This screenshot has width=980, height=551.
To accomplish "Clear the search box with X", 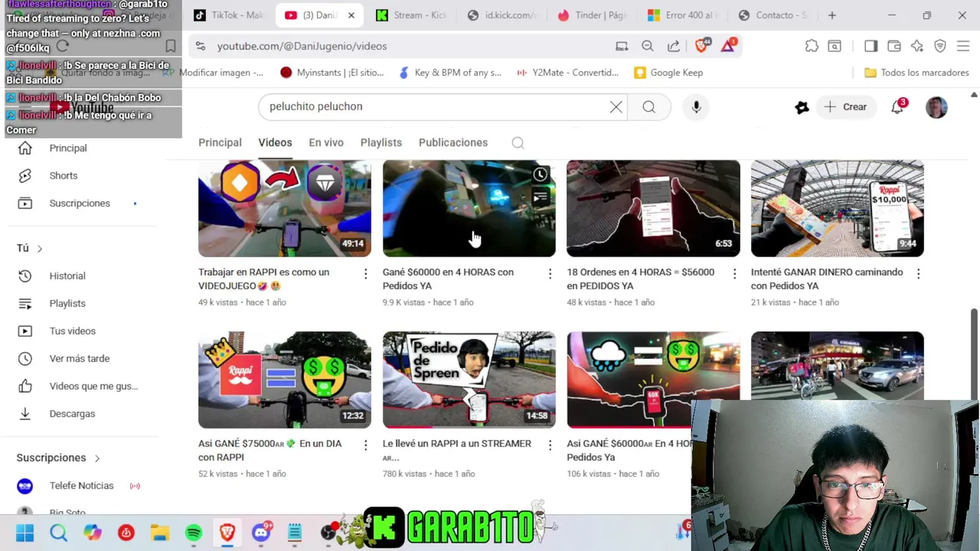I will coord(616,106).
